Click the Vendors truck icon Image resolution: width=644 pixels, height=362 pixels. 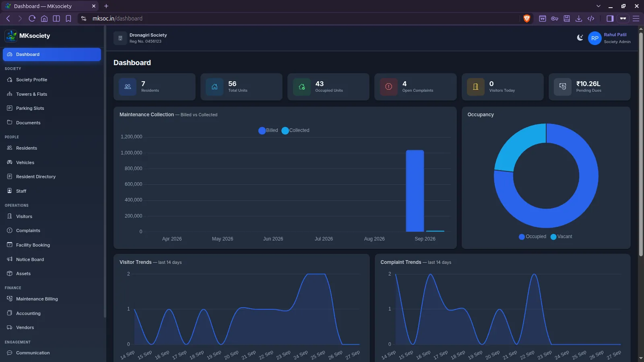pos(10,327)
